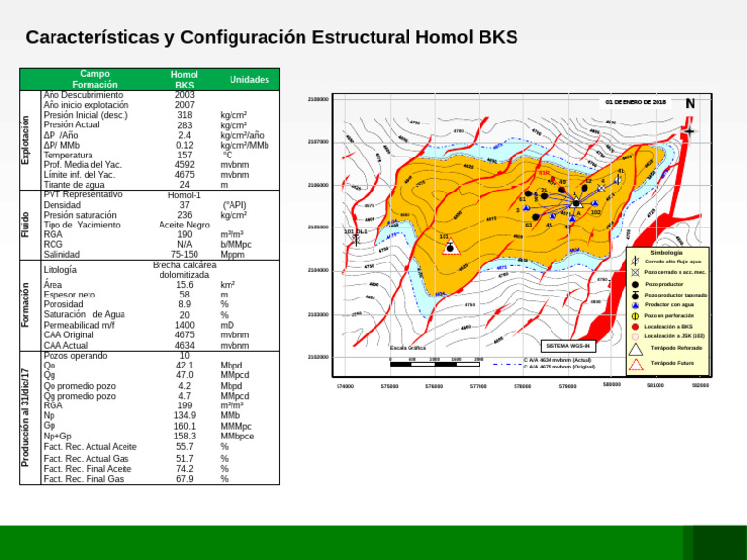This screenshot has width=747, height=560.
Task: Click the 'Tirante de agua' row label
Action: click(x=74, y=185)
